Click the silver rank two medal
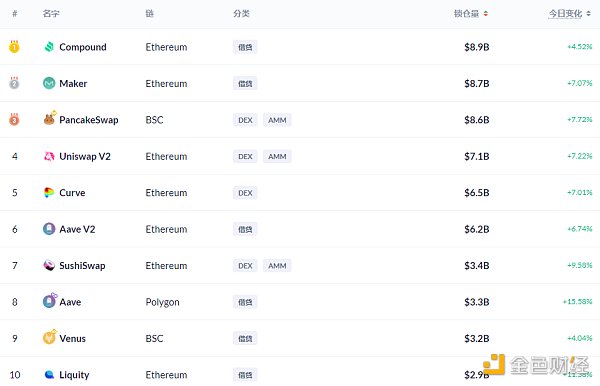 click(14, 83)
